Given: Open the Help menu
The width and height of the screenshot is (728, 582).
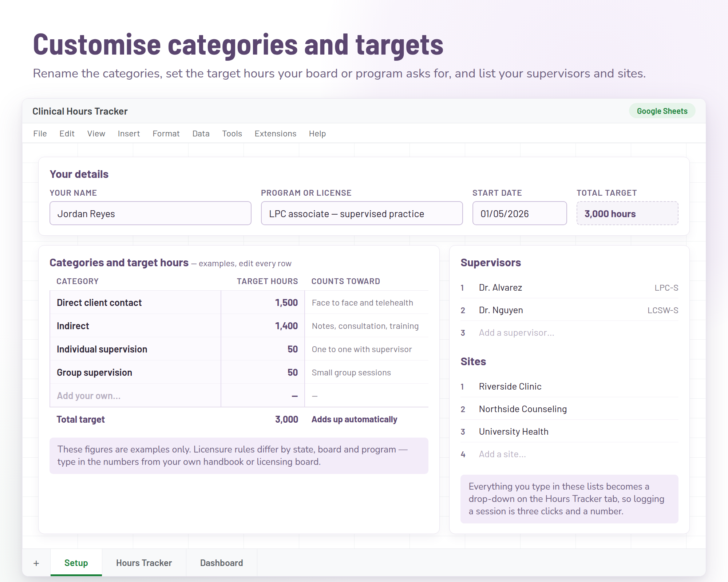Looking at the screenshot, I should click(x=317, y=133).
